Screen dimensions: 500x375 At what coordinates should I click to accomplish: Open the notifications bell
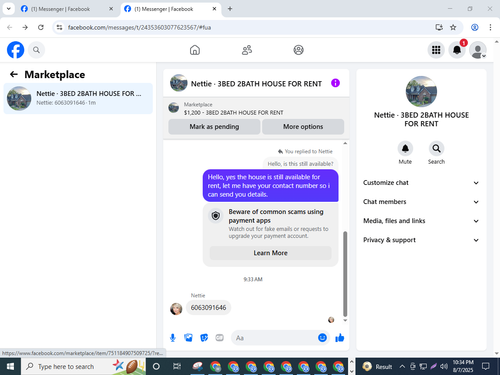click(x=457, y=50)
